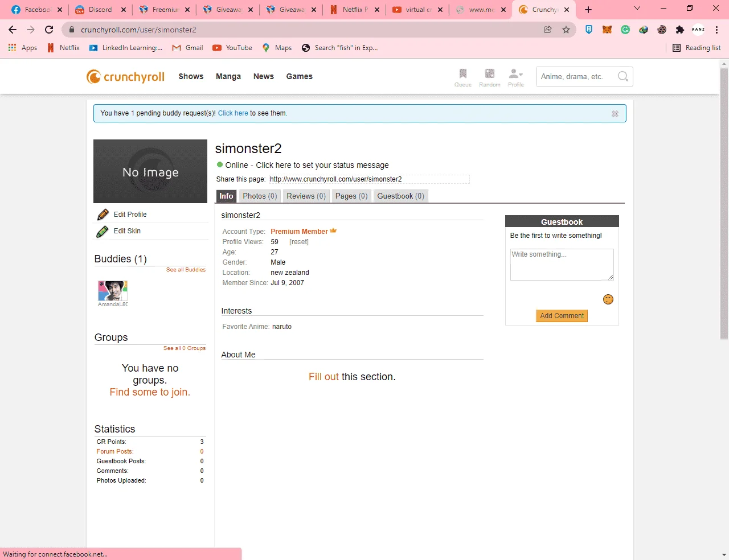Open the See all Buddies link
This screenshot has width=729, height=560.
pyautogui.click(x=186, y=270)
